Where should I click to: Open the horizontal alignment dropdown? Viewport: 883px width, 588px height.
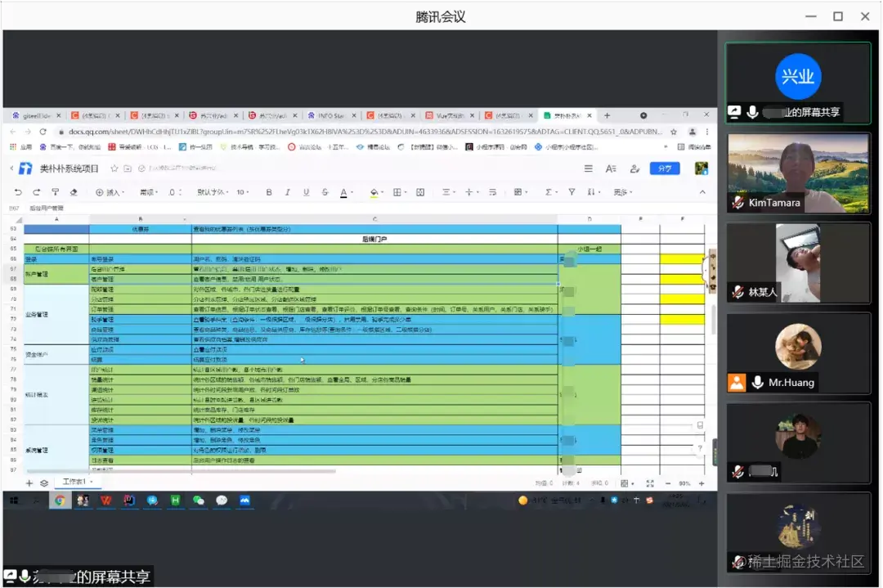tap(448, 193)
